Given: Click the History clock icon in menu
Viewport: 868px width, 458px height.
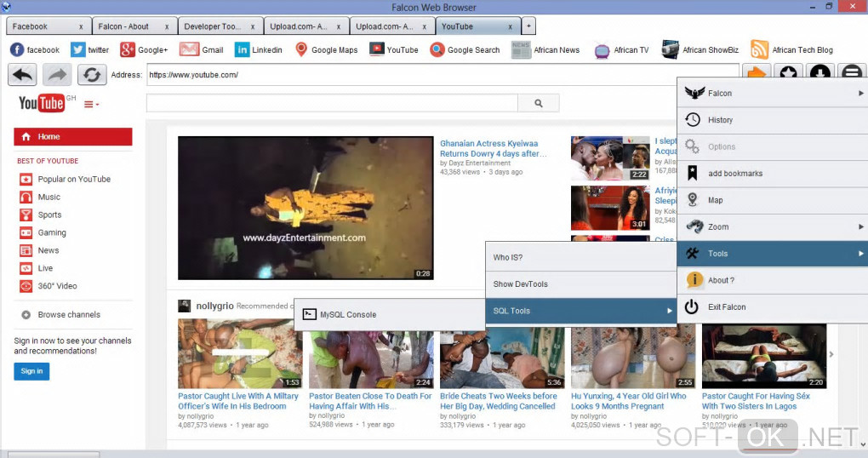Looking at the screenshot, I should tap(693, 120).
